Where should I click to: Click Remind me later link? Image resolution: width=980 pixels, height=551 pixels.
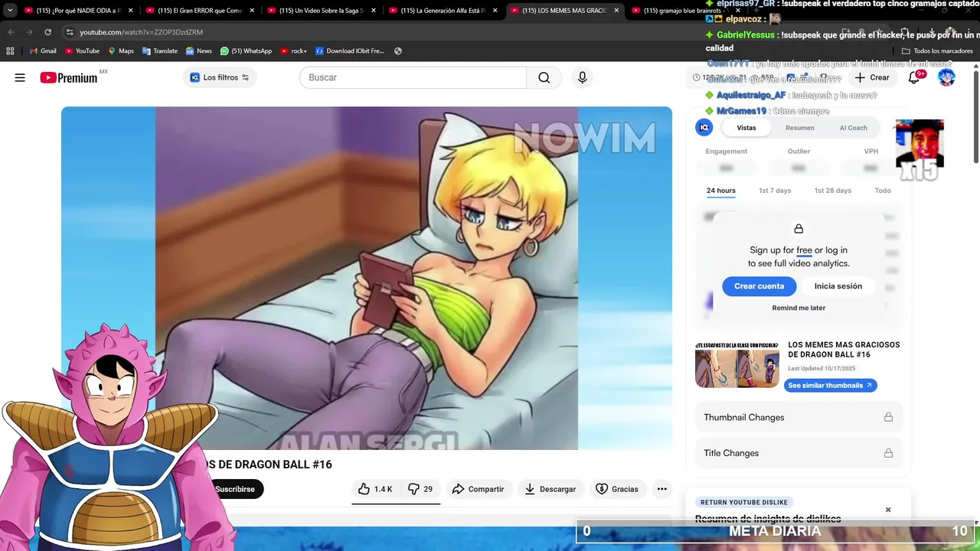(x=799, y=308)
